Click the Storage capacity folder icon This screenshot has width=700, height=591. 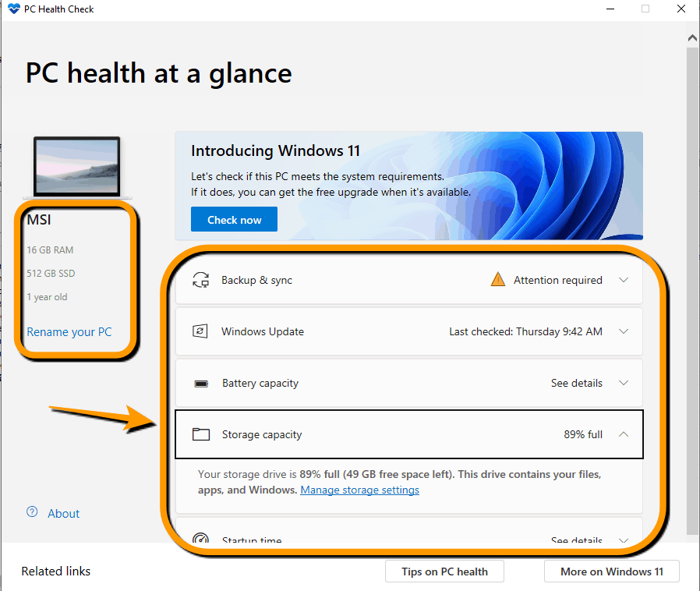201,434
